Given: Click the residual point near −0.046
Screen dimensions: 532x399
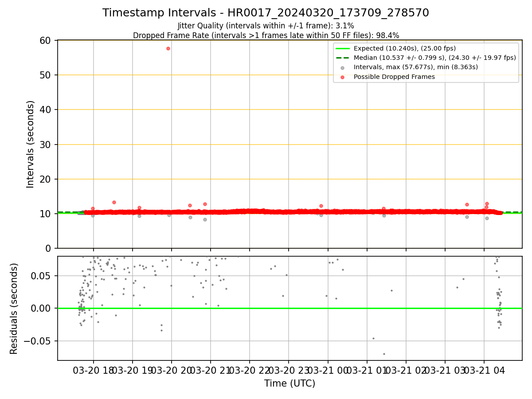Looking at the screenshot, I should coord(373,338).
